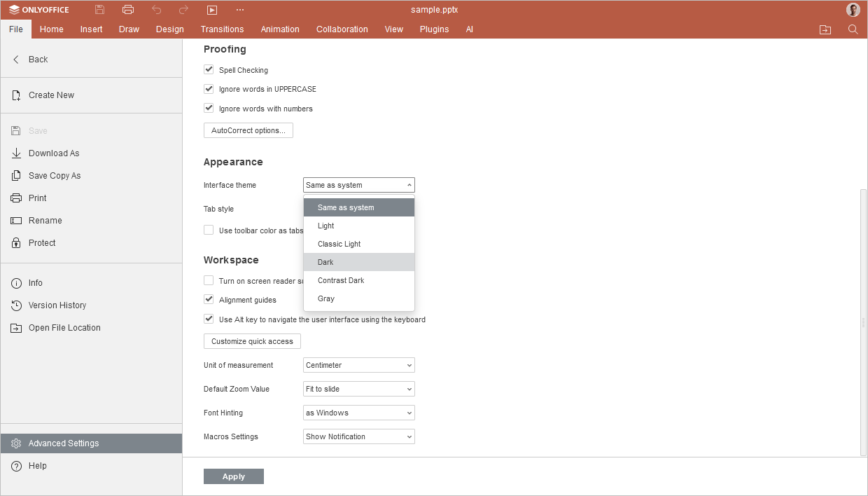This screenshot has width=868, height=496.
Task: Click the Undo arrow icon
Action: (x=157, y=10)
